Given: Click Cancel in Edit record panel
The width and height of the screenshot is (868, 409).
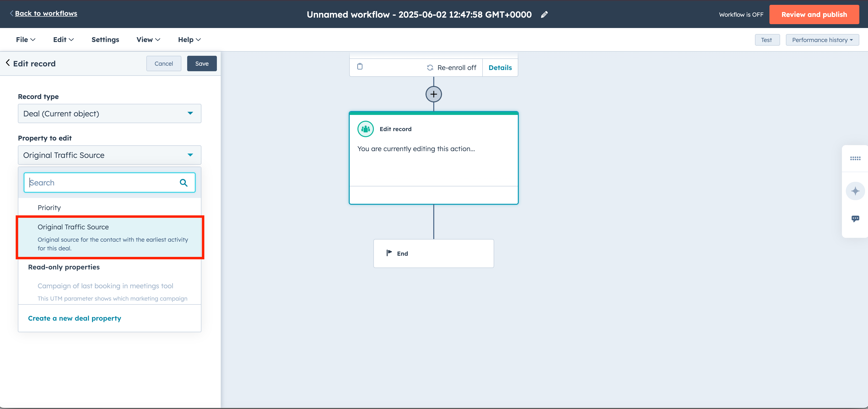Looking at the screenshot, I should [x=164, y=63].
